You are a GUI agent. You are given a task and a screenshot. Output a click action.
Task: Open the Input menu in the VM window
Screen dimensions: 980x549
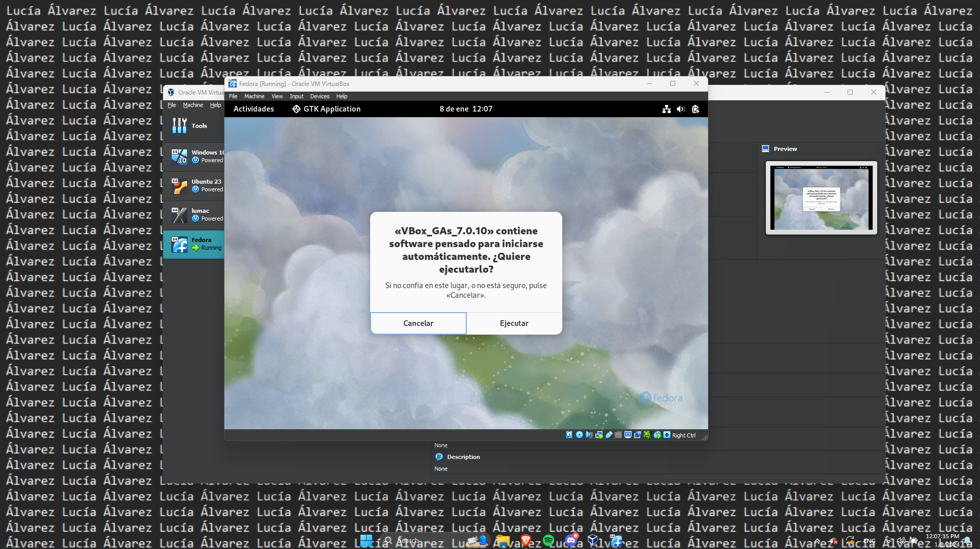coord(297,96)
